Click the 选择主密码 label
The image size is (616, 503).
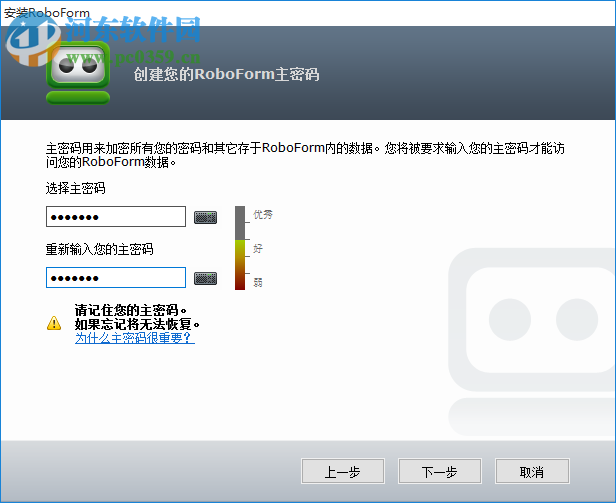pos(75,188)
